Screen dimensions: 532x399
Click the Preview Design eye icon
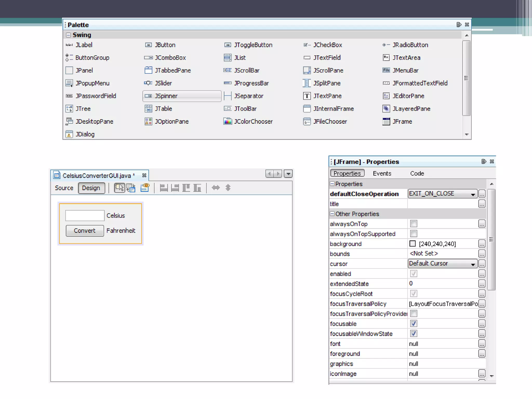coord(145,188)
